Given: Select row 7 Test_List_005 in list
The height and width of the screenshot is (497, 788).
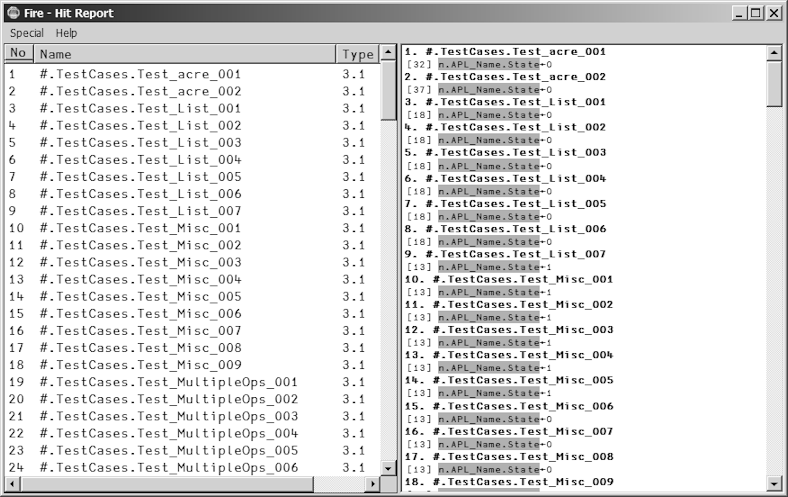Looking at the screenshot, I should pos(192,177).
